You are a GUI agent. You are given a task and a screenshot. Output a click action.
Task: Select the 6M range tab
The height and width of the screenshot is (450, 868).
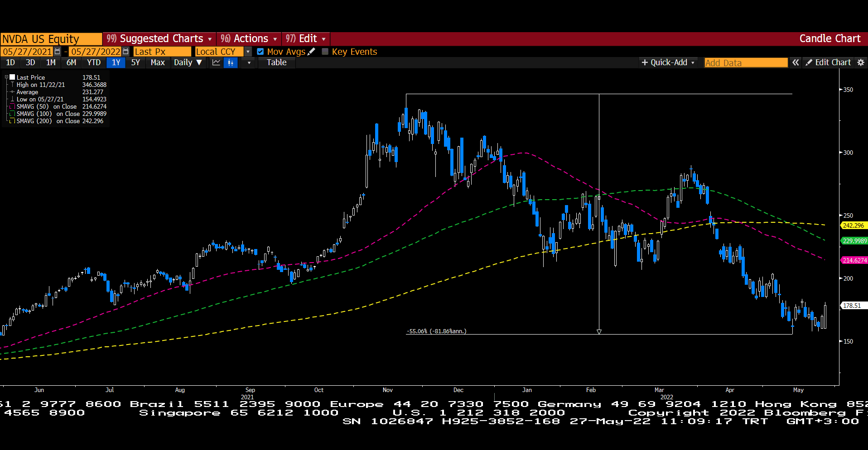(71, 62)
